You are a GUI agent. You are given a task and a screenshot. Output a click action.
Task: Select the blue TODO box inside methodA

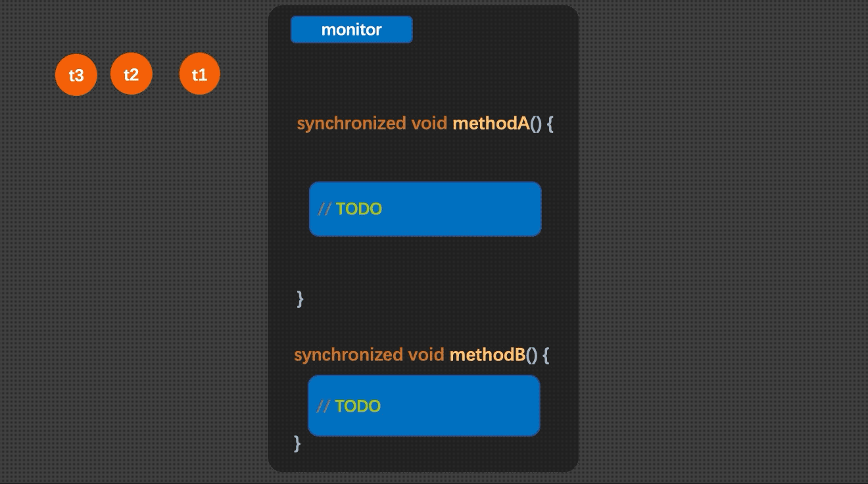click(x=425, y=209)
